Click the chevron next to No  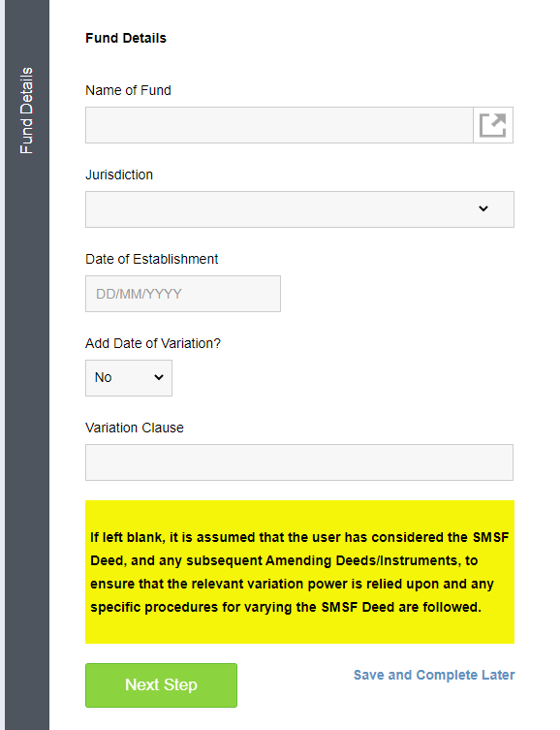159,377
